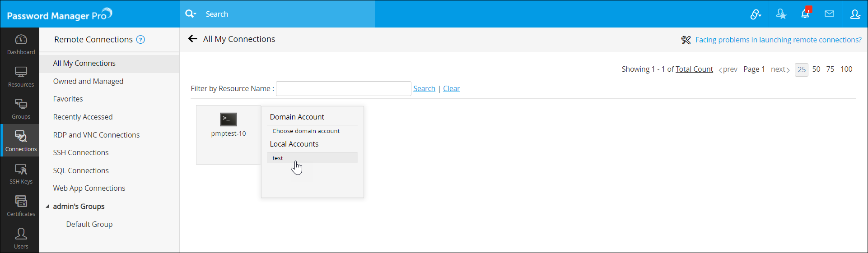Open Resources from the left rail
Viewport: 868px width, 253px height.
coord(21,77)
